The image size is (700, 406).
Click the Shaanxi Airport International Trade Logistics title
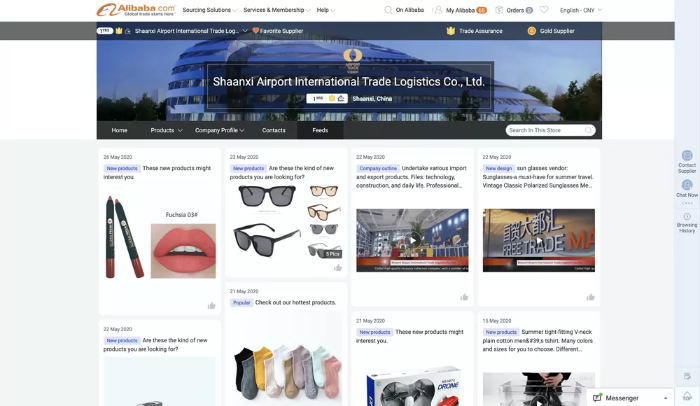pyautogui.click(x=349, y=81)
